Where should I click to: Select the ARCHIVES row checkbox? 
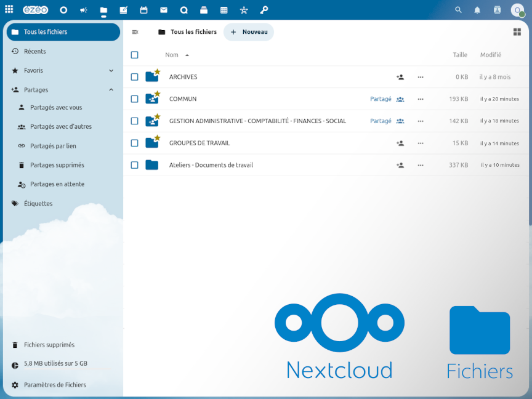[134, 77]
